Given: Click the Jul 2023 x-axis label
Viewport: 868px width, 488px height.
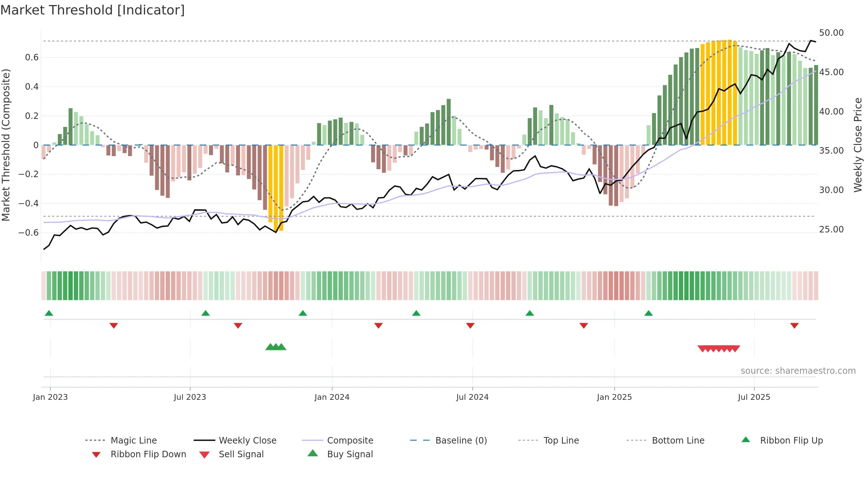Looking at the screenshot, I should tap(190, 397).
